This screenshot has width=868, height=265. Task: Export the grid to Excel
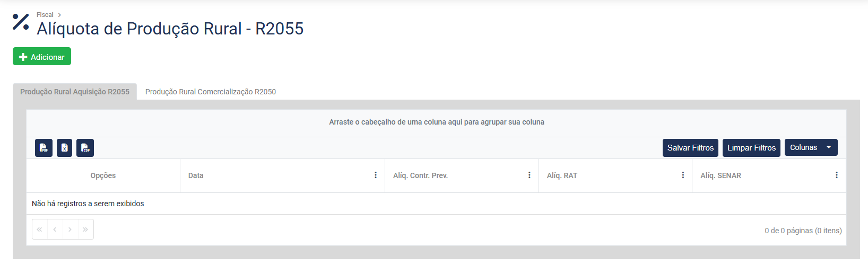64,148
